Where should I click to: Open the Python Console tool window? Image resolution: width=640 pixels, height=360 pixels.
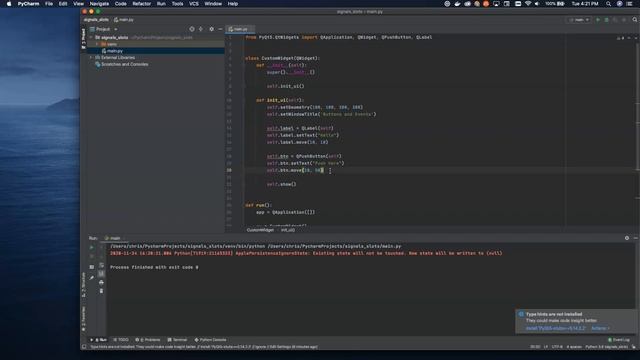click(x=211, y=340)
